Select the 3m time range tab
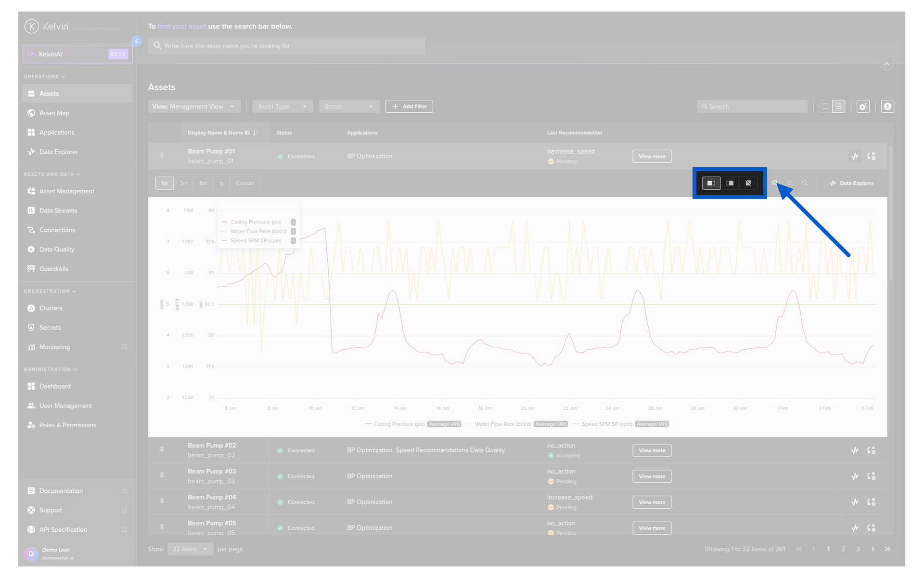Viewport: 924px width, 578px height. tap(183, 183)
